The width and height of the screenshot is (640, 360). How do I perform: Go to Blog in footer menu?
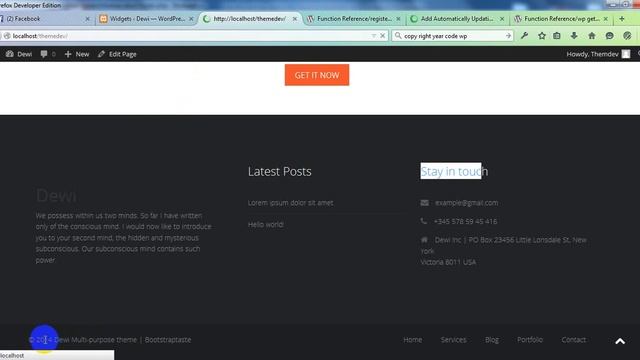pos(492,340)
